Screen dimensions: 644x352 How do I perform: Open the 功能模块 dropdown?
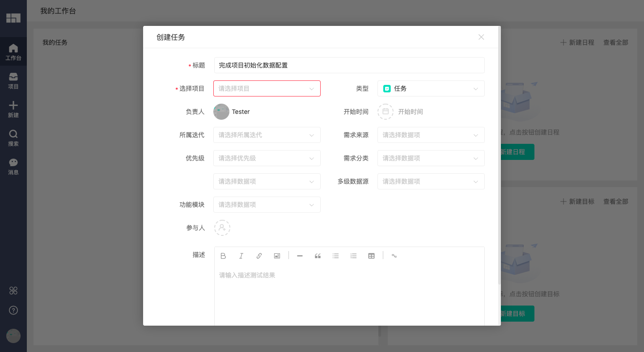[267, 205]
